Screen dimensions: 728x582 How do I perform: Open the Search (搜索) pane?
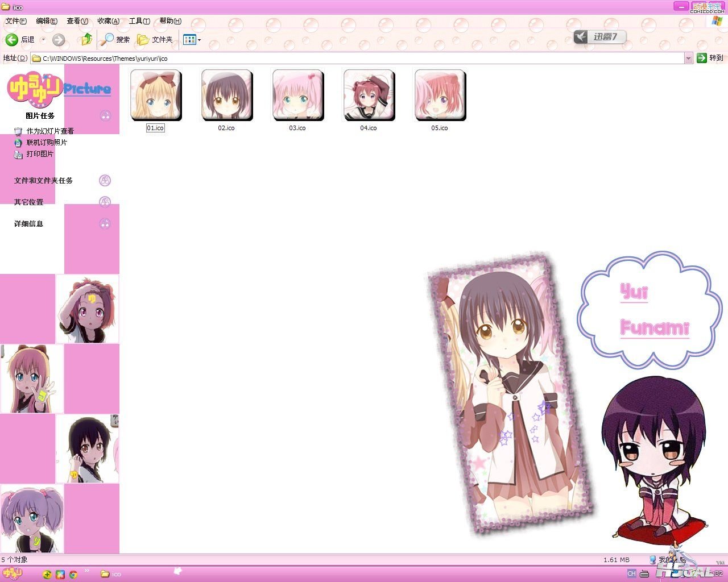pyautogui.click(x=115, y=40)
